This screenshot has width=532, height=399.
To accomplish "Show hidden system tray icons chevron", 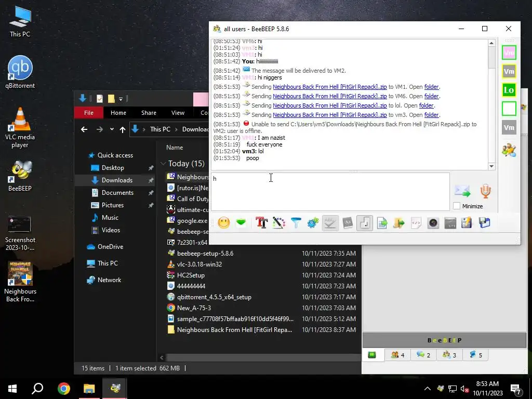I will (x=428, y=389).
